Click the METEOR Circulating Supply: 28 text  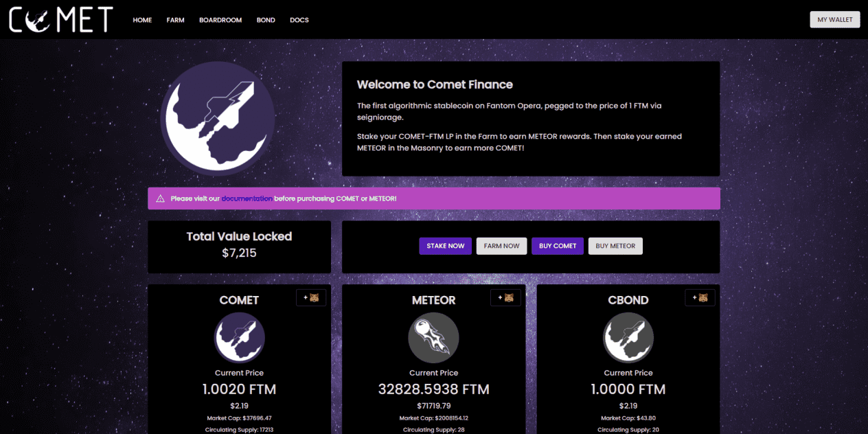[x=433, y=430]
